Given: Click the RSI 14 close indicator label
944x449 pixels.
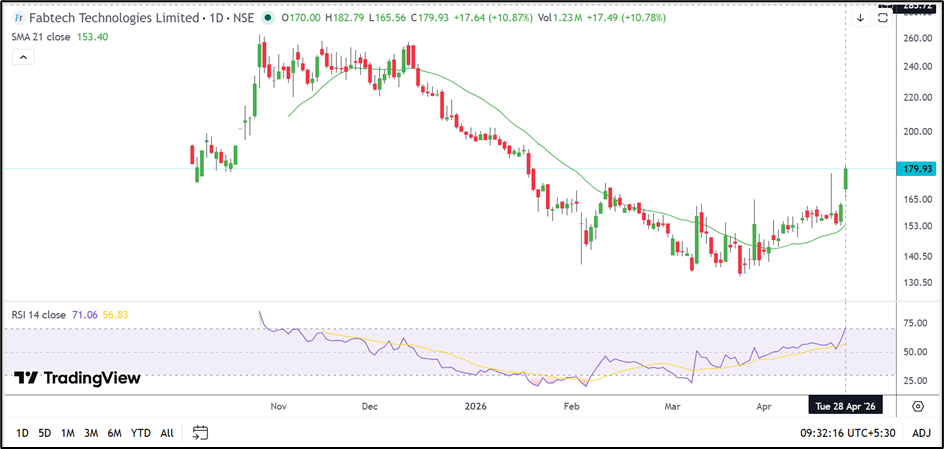Looking at the screenshot, I should click(x=38, y=315).
